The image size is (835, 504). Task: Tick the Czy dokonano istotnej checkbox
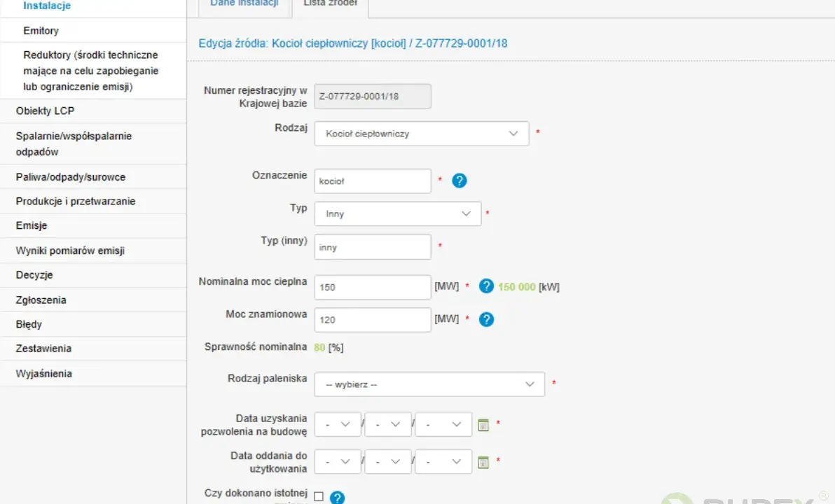click(319, 496)
